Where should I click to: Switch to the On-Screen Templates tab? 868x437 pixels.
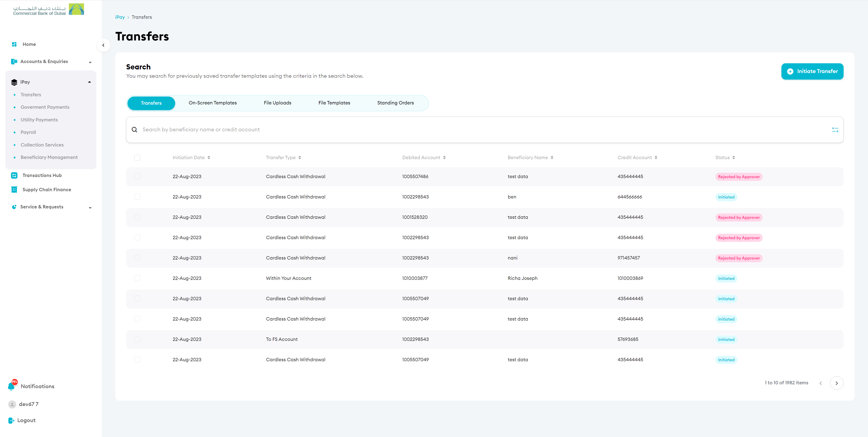213,103
